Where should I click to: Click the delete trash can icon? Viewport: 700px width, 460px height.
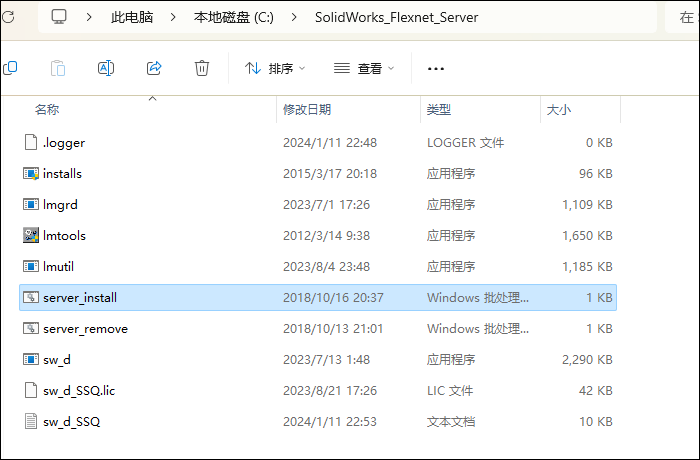[202, 68]
